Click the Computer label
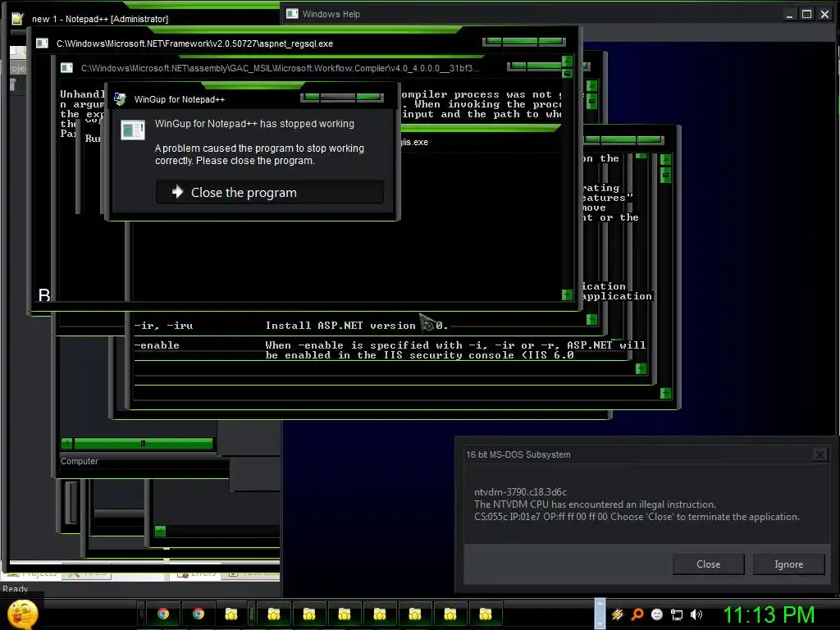Image resolution: width=840 pixels, height=630 pixels. [80, 461]
